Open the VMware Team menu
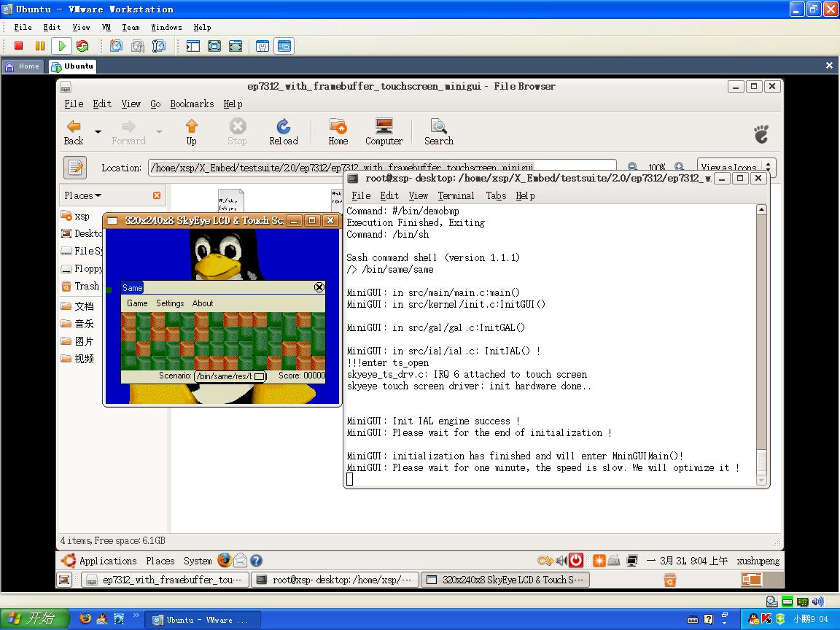This screenshot has height=630, width=840. click(131, 27)
